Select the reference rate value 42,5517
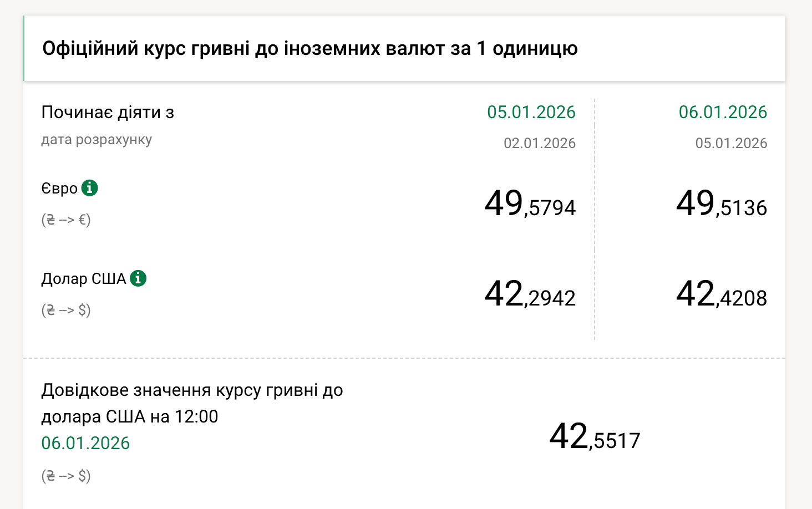 tap(595, 436)
